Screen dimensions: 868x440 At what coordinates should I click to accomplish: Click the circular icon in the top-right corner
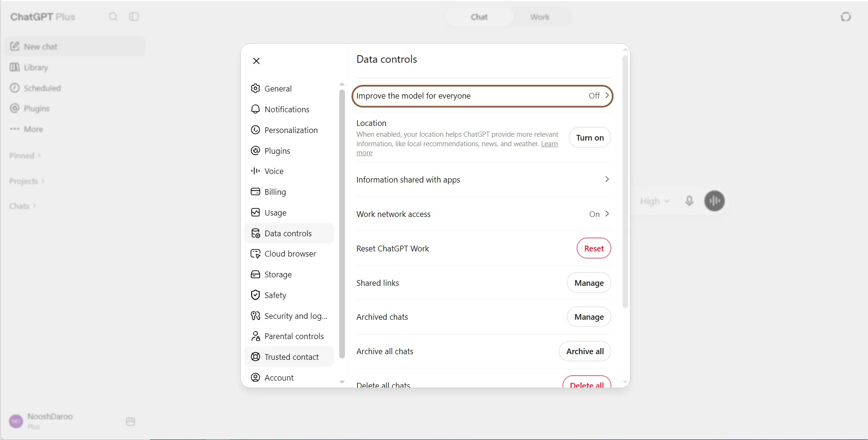[846, 17]
